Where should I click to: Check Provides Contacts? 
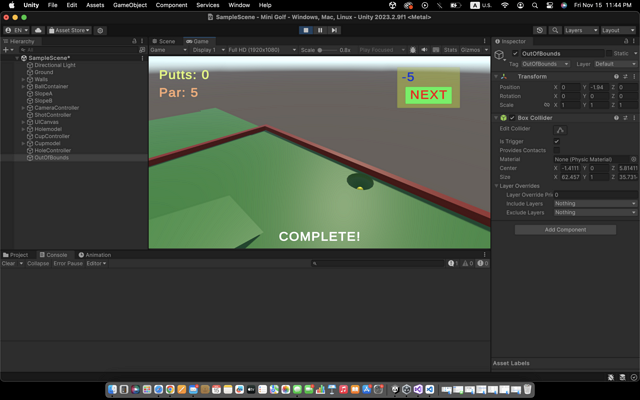556,150
